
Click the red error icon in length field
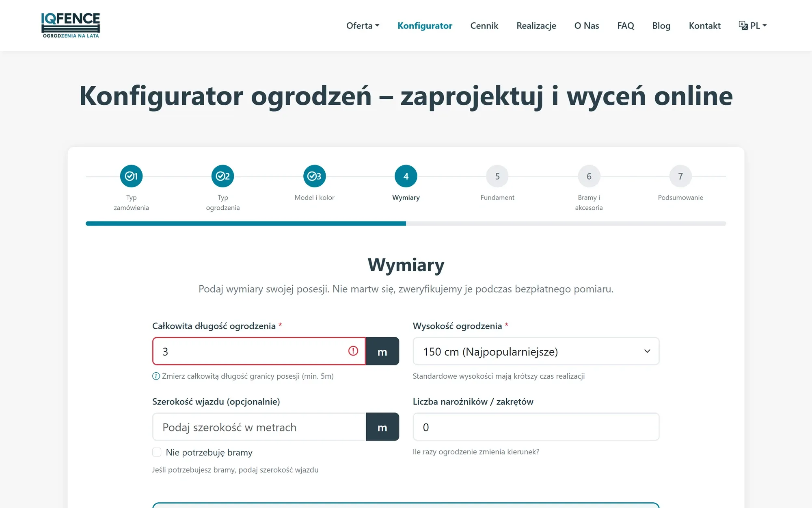point(353,351)
